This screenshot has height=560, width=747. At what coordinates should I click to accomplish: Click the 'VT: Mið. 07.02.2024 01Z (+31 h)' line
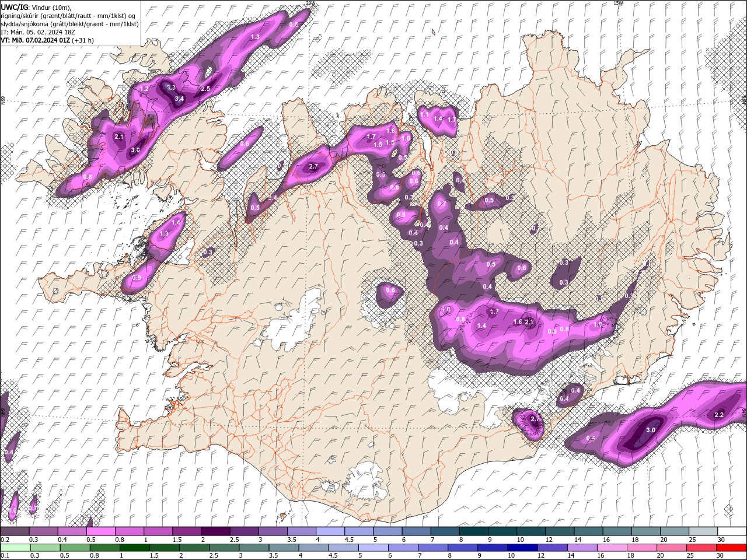(x=47, y=40)
